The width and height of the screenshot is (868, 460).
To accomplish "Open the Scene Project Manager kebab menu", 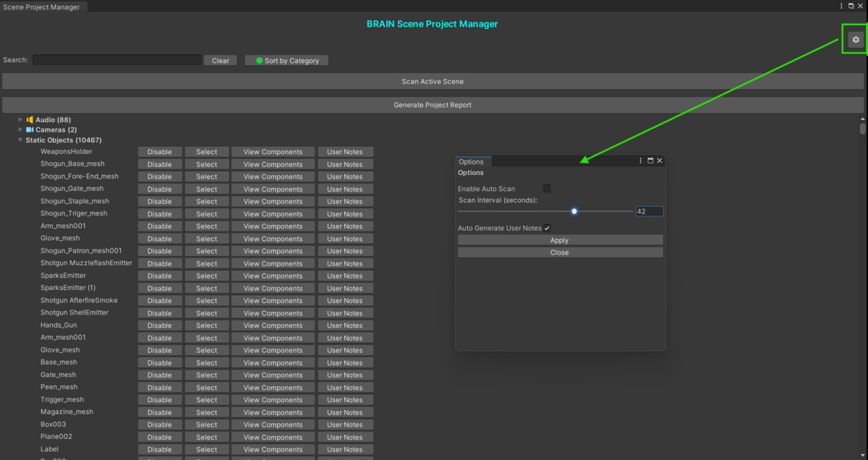I will tap(841, 7).
